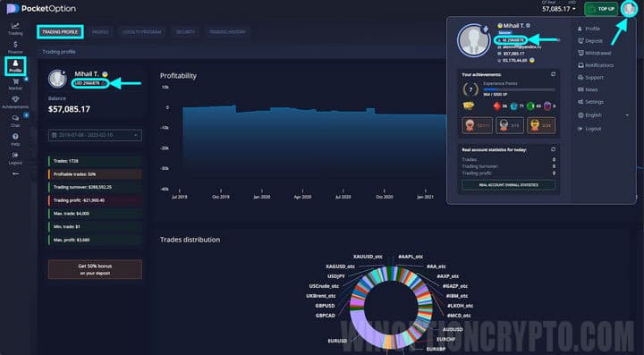Collapse sidebar using the arrow icon

[15, 174]
